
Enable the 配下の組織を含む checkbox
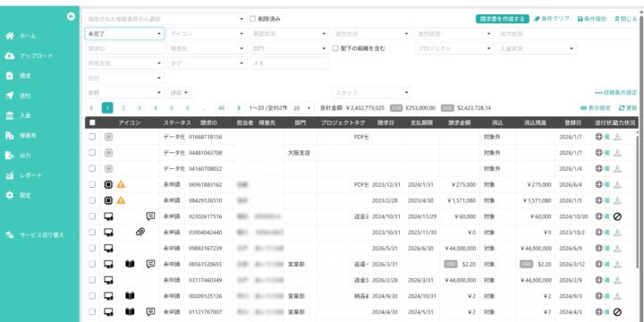(x=335, y=48)
